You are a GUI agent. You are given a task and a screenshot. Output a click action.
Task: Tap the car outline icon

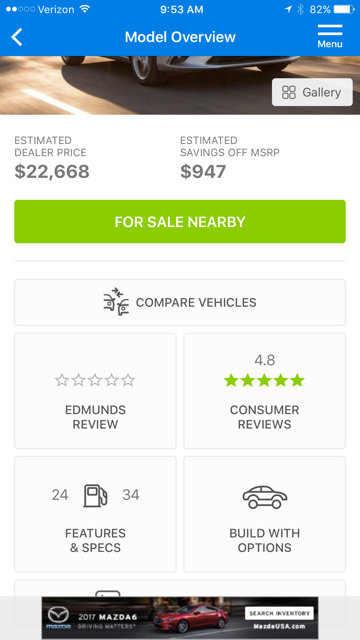pos(264,497)
